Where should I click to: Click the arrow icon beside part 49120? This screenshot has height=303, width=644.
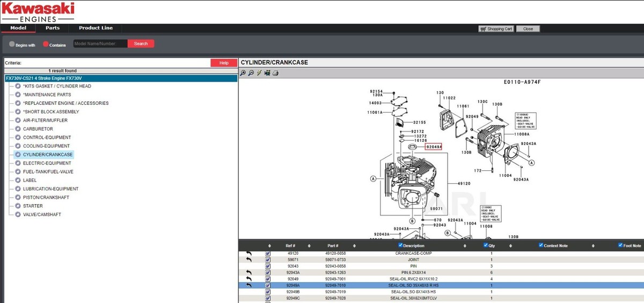point(248,253)
